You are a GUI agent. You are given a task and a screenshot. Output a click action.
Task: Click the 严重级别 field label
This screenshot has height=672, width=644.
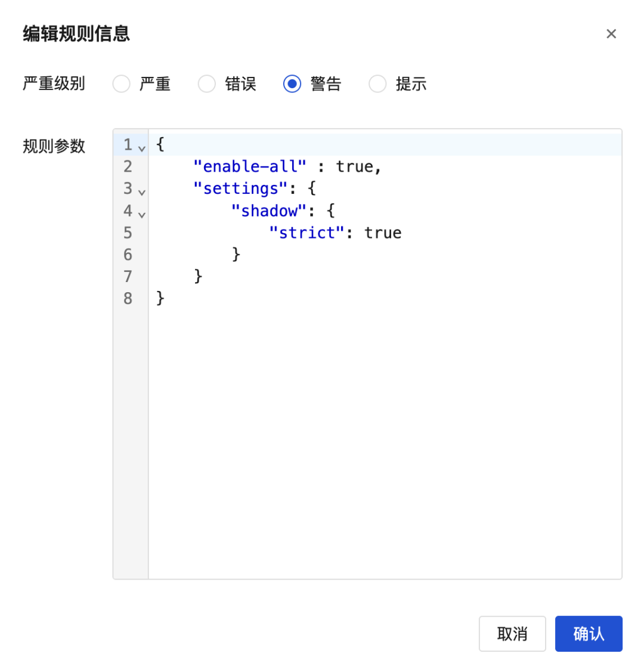pos(54,84)
